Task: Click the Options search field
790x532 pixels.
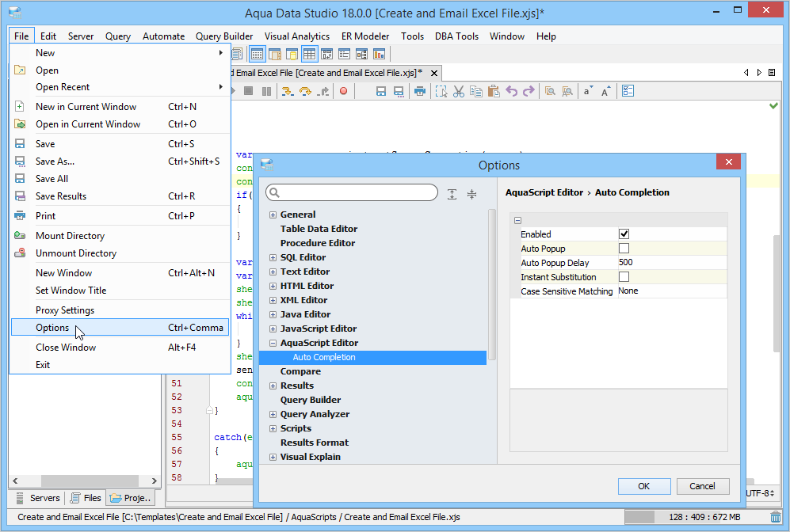Action: click(352, 192)
